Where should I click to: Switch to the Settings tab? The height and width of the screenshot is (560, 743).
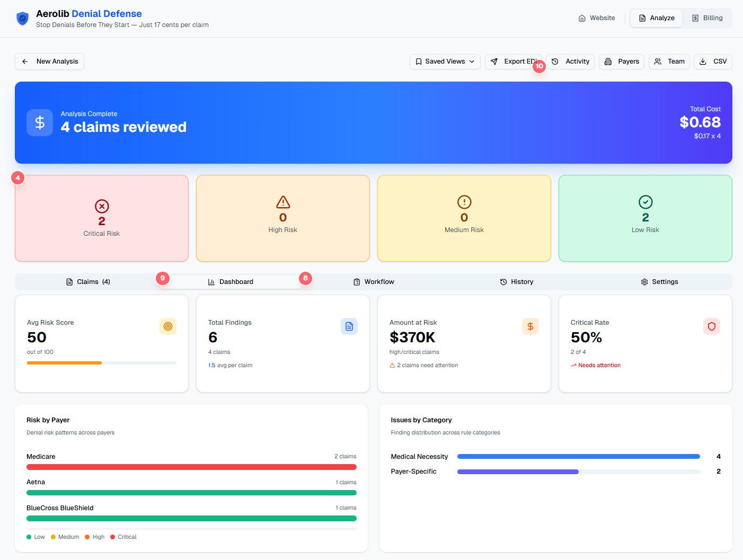point(659,281)
